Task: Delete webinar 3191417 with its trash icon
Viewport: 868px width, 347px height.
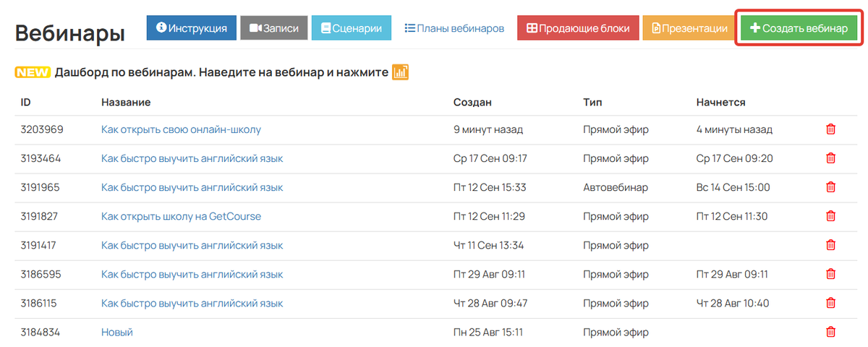Action: click(x=830, y=245)
